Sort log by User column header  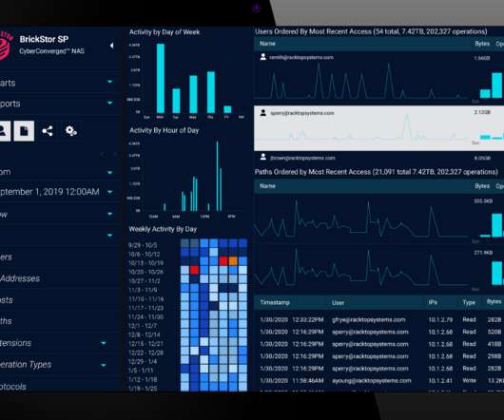tap(338, 302)
